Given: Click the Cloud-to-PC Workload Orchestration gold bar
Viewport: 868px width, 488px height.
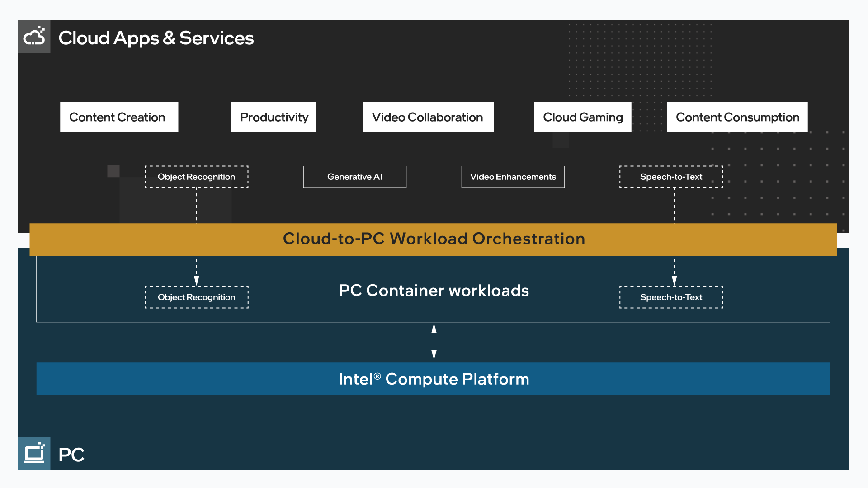Looking at the screenshot, I should [x=433, y=239].
